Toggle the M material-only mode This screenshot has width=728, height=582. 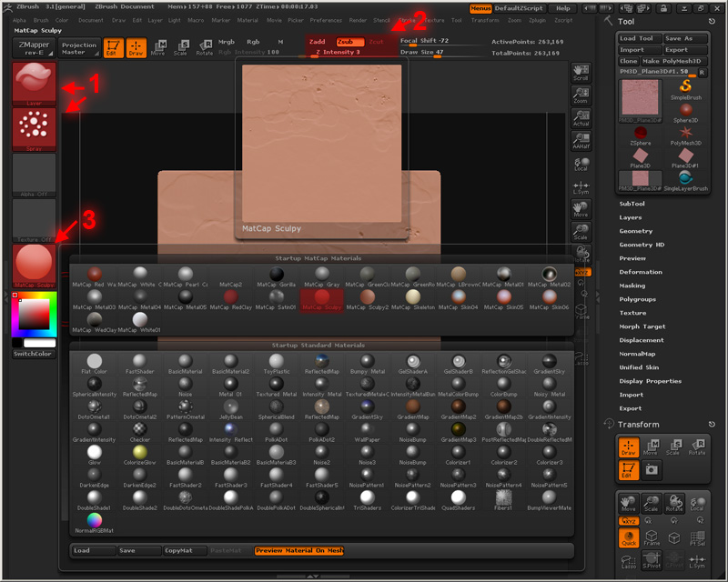(x=280, y=42)
